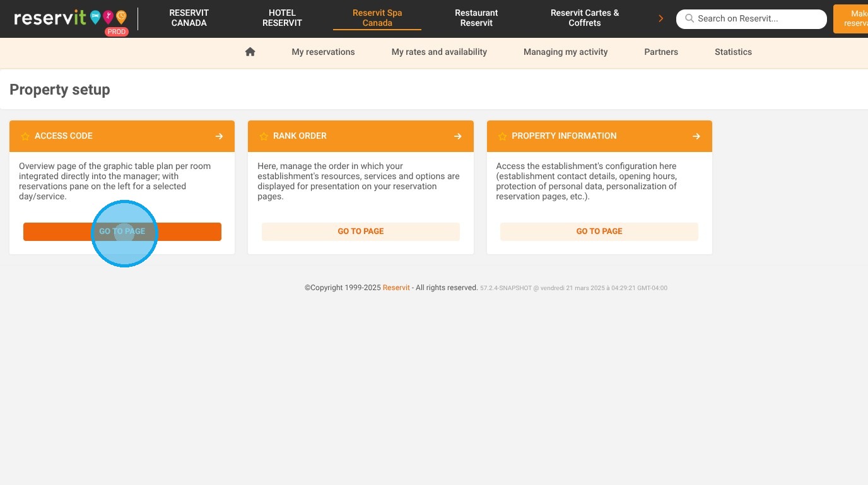Click star icon on RANK ORDER card
This screenshot has width=868, height=485.
tap(264, 136)
